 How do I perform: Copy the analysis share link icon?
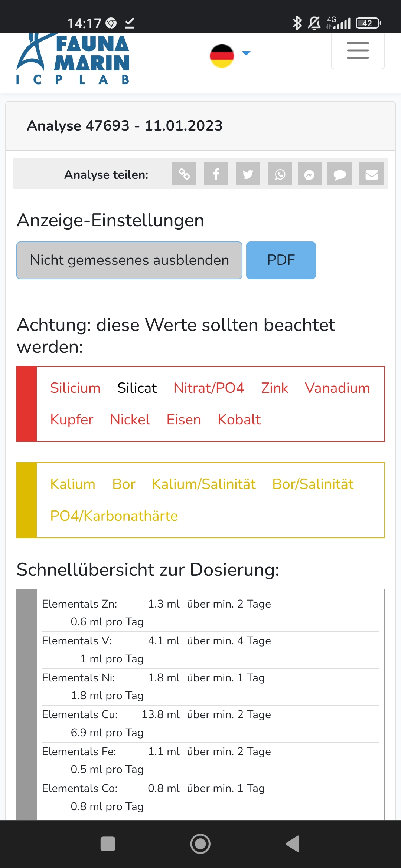tap(184, 174)
